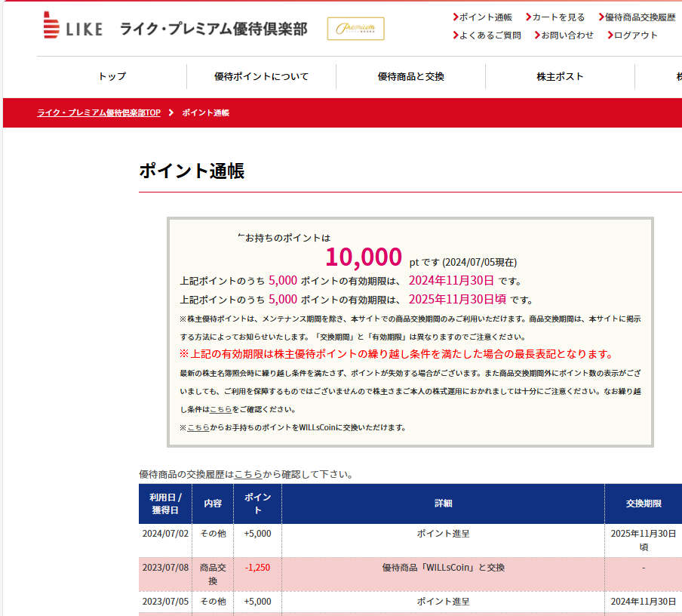682x616 pixels.
Task: Click the 利用日/獲得日 column header
Action: point(165,504)
